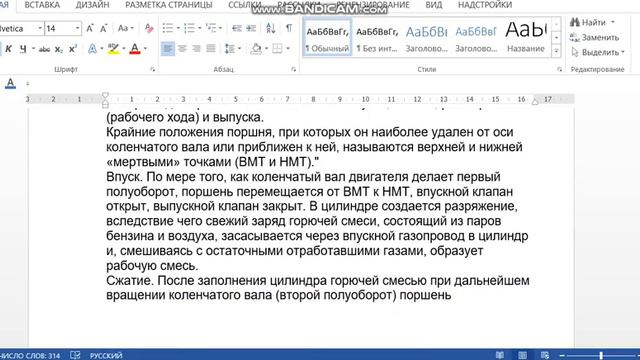Click the line spacing icon

coord(230,49)
